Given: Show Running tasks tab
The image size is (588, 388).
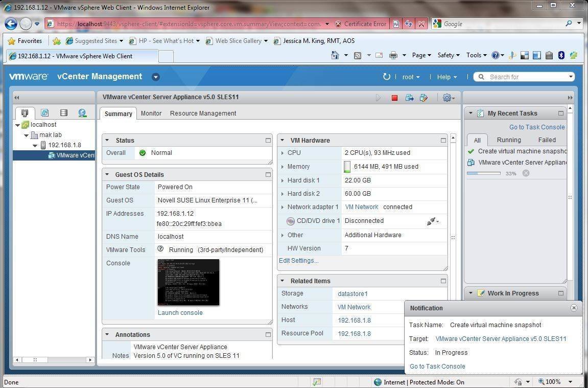Looking at the screenshot, I should (508, 140).
